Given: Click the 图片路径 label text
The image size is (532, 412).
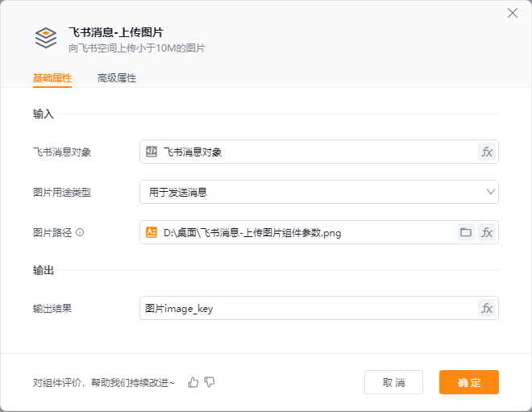Looking at the screenshot, I should pyautogui.click(x=52, y=233).
